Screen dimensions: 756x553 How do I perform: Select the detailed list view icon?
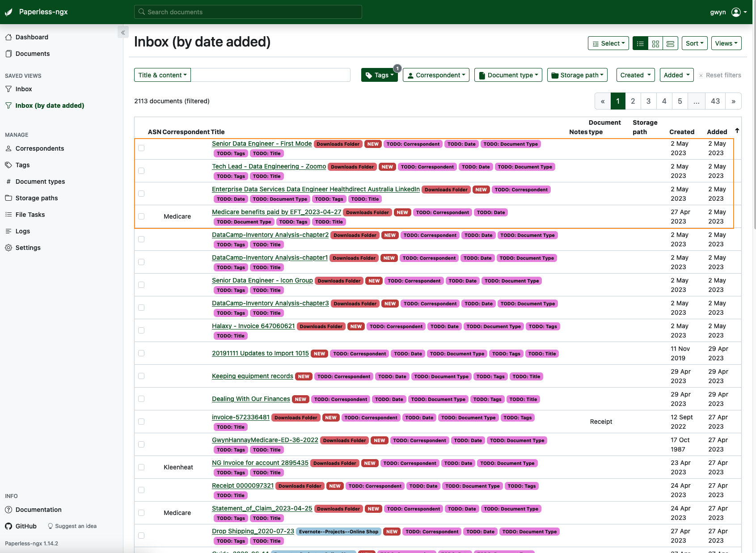coord(640,43)
